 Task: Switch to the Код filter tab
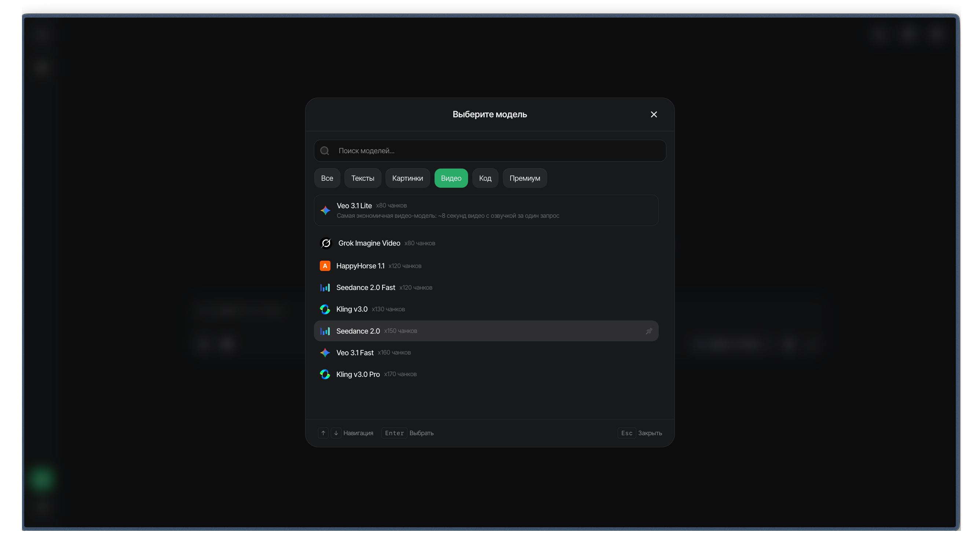coord(485,178)
